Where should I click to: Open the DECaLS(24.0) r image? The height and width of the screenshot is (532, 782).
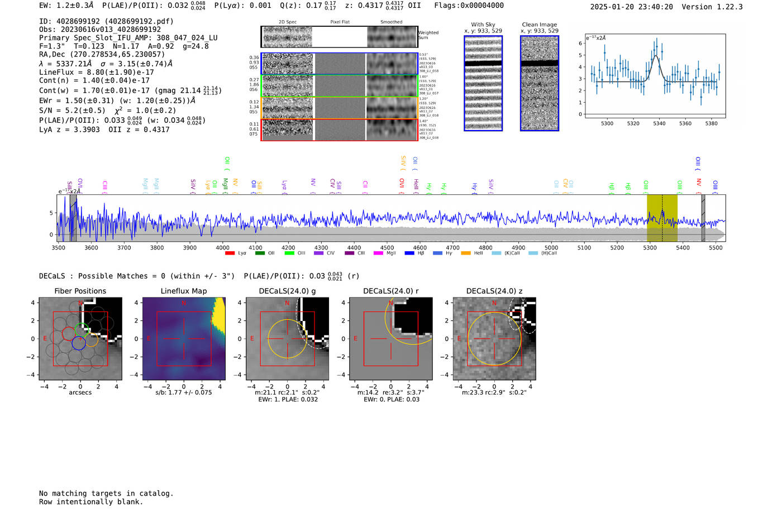pyautogui.click(x=391, y=339)
